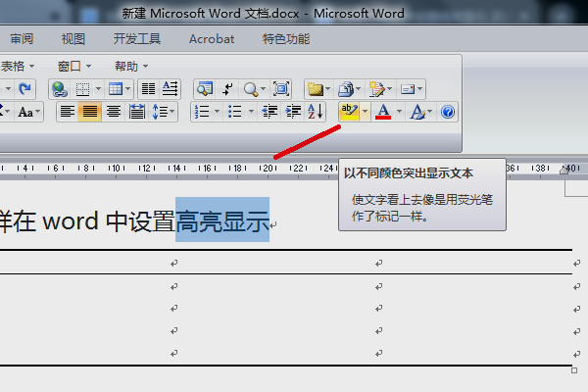Expand line spacing dropdown arrow
This screenshot has width=588, height=392.
[x=172, y=112]
